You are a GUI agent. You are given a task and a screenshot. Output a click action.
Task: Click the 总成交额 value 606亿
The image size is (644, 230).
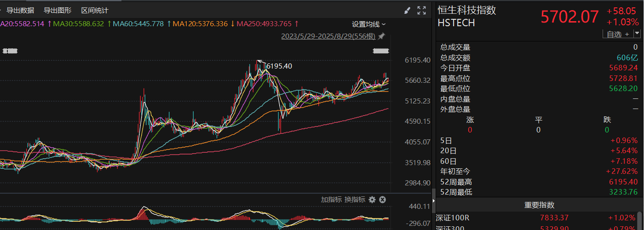pyautogui.click(x=627, y=58)
